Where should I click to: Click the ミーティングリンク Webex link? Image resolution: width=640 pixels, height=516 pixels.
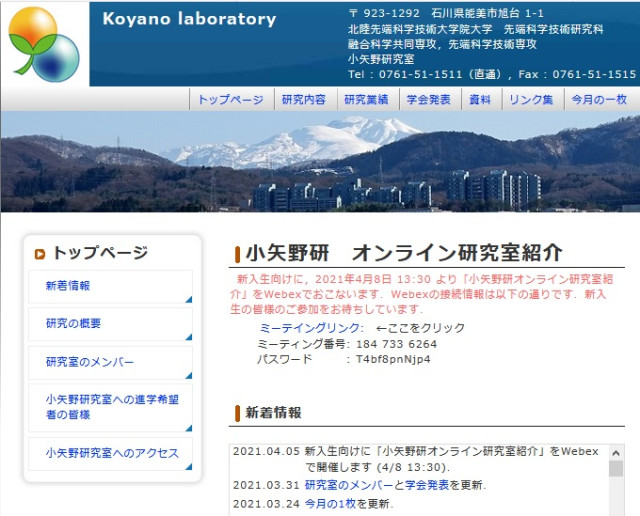pyautogui.click(x=311, y=328)
